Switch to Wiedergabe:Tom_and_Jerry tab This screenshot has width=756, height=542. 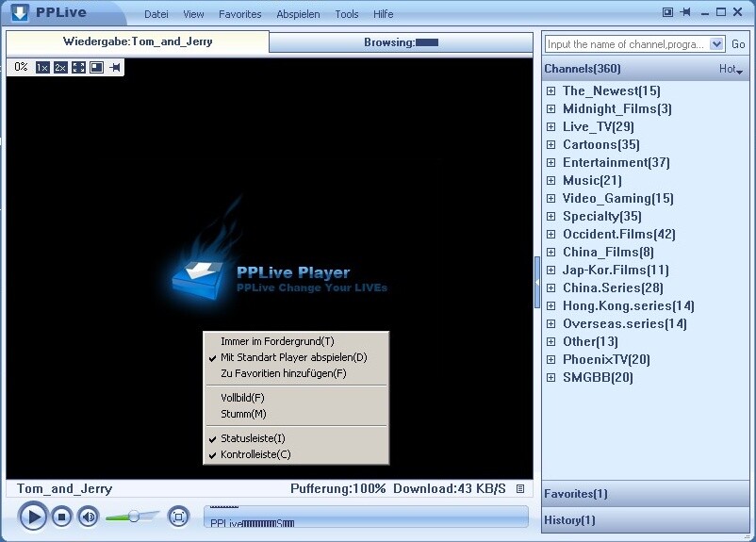(x=138, y=42)
